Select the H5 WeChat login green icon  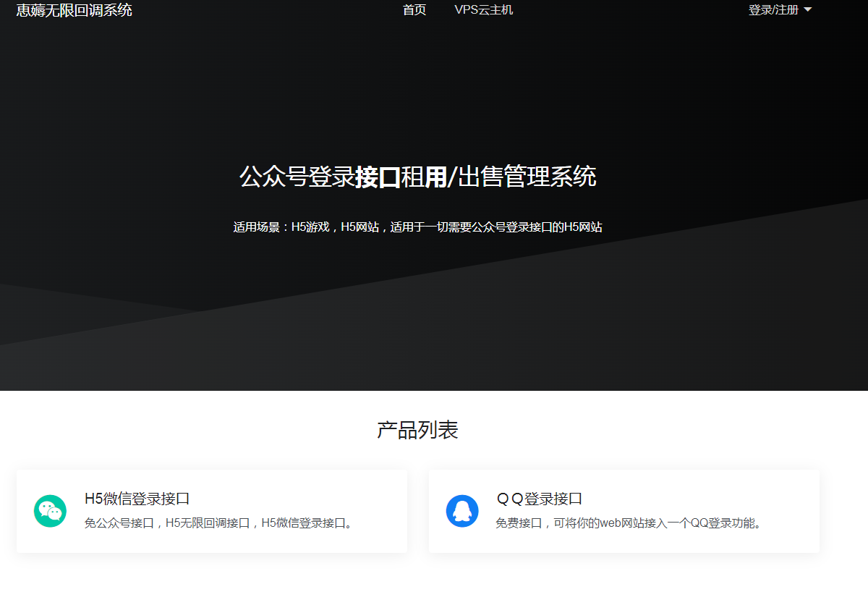tap(49, 511)
